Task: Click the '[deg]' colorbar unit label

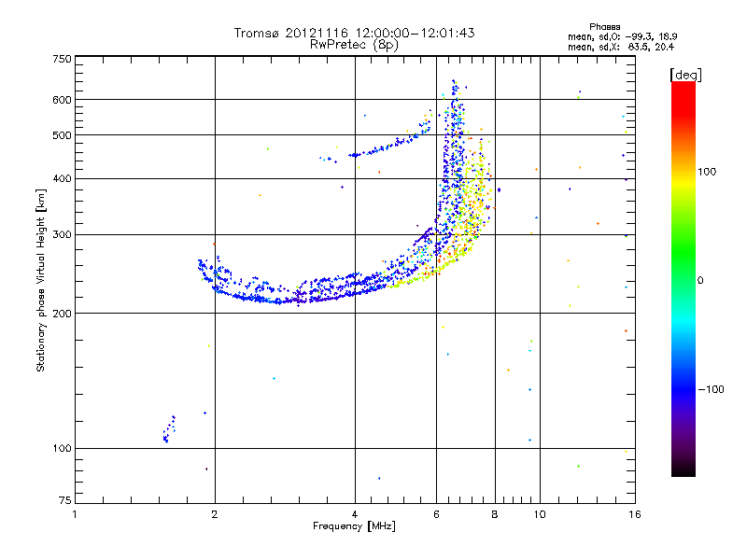Action: (685, 75)
